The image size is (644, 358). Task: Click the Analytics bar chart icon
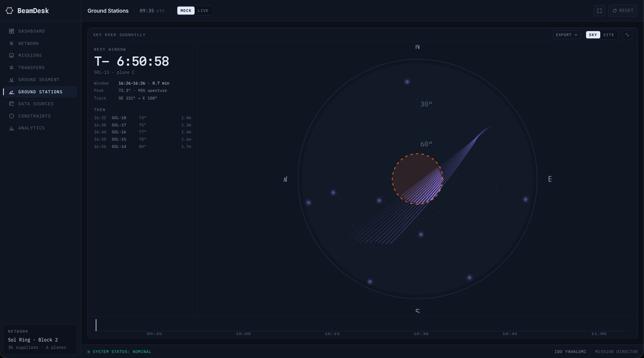tap(12, 128)
